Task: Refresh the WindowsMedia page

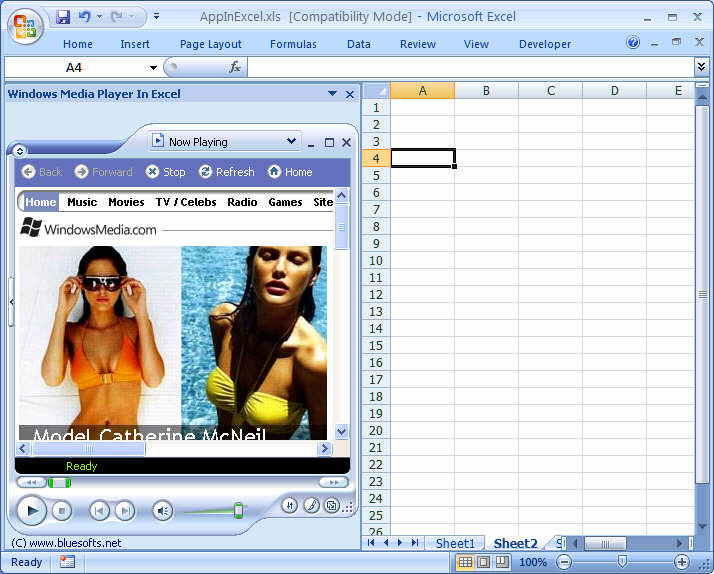Action: click(227, 172)
